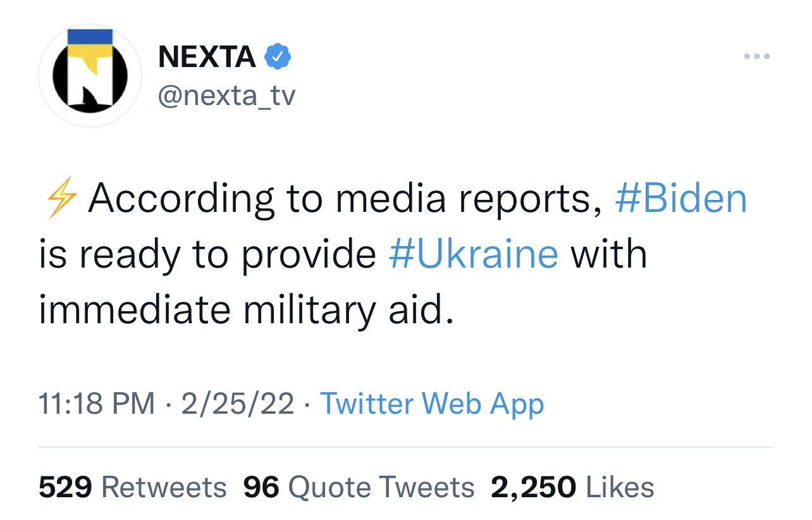Viewport: 812px width, 520px height.
Task: Open the #Ukraine hashtag
Action: (474, 254)
